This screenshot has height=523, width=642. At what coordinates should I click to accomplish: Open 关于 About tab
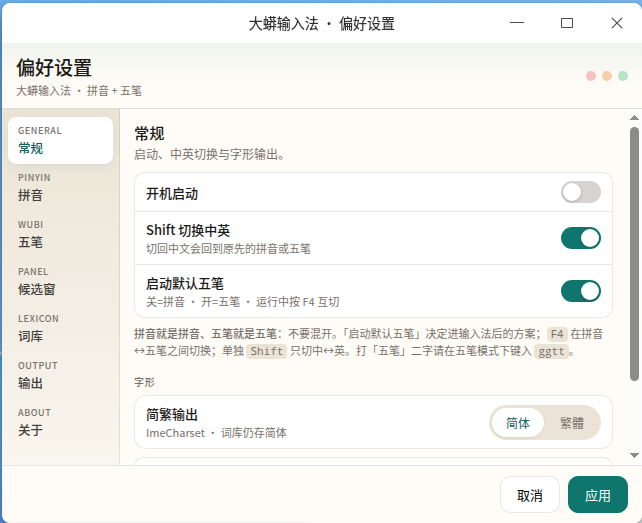click(x=61, y=423)
